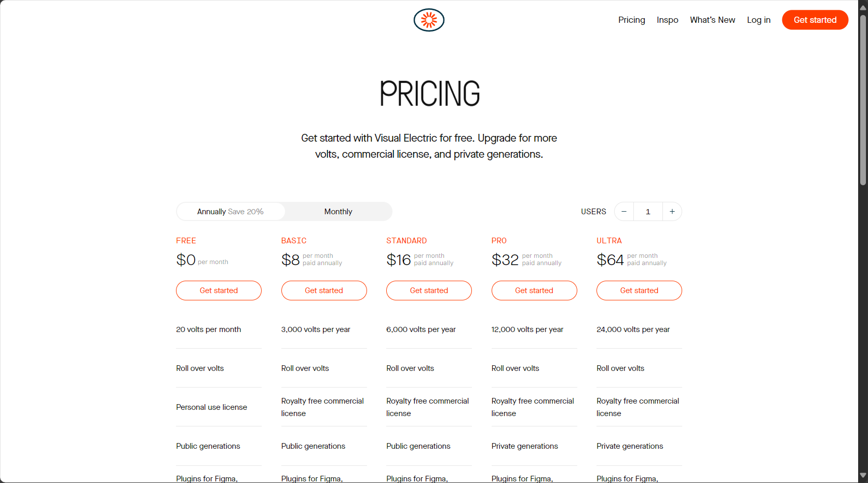868x483 pixels.
Task: Open the Pricing nav item
Action: [x=631, y=20]
